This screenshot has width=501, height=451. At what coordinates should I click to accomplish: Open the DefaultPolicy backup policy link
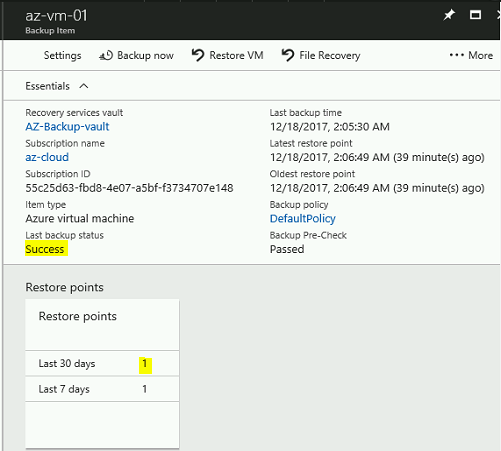[x=303, y=219]
